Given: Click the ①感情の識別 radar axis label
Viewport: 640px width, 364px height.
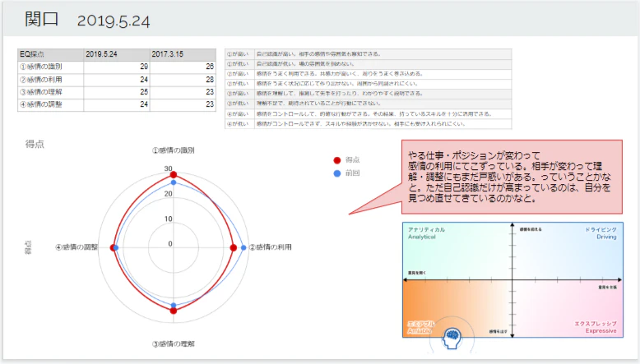Looking at the screenshot, I should (x=173, y=150).
